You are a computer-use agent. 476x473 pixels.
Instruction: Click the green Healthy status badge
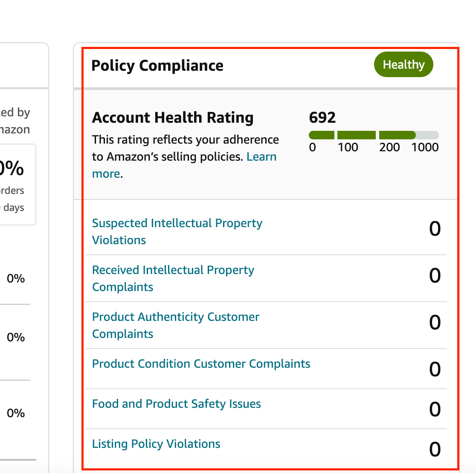(x=403, y=65)
